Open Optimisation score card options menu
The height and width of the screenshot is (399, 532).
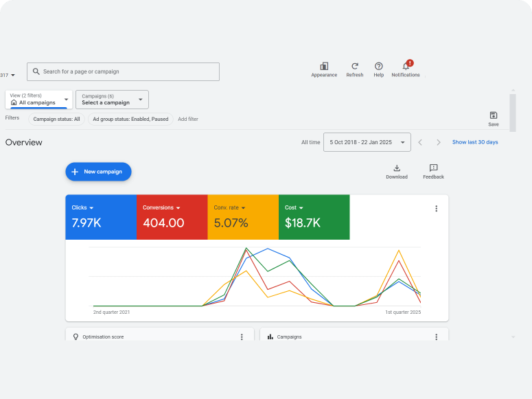(242, 337)
